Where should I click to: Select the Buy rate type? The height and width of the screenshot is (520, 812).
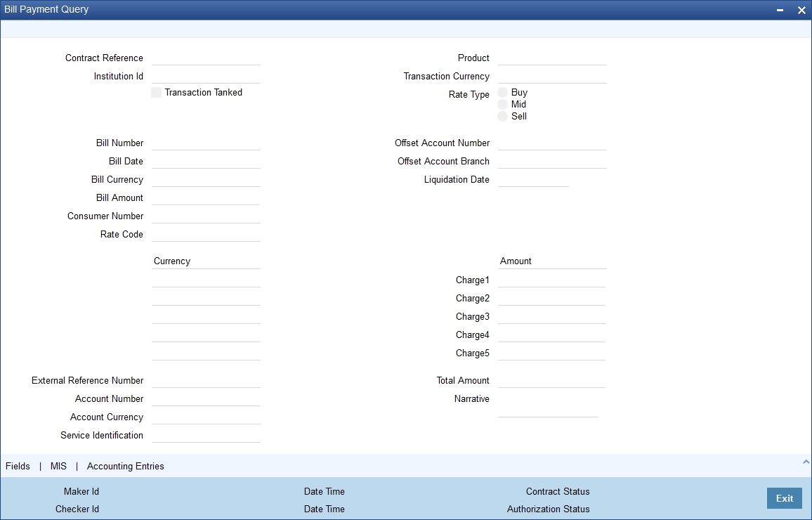[503, 92]
